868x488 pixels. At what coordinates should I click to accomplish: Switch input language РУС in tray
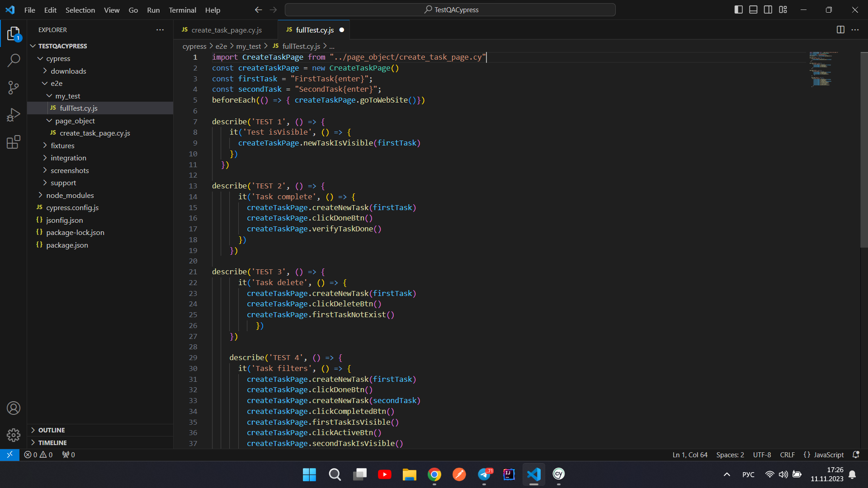[748, 474]
